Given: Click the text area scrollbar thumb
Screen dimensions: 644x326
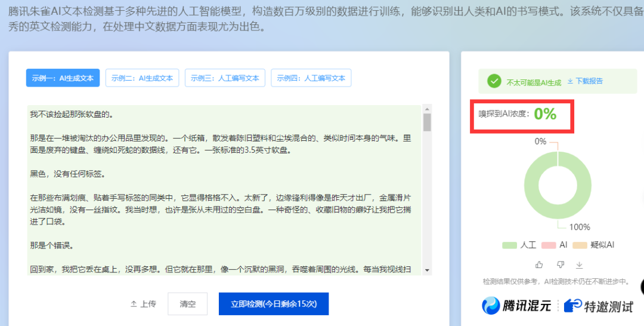Looking at the screenshot, I should 427,122.
